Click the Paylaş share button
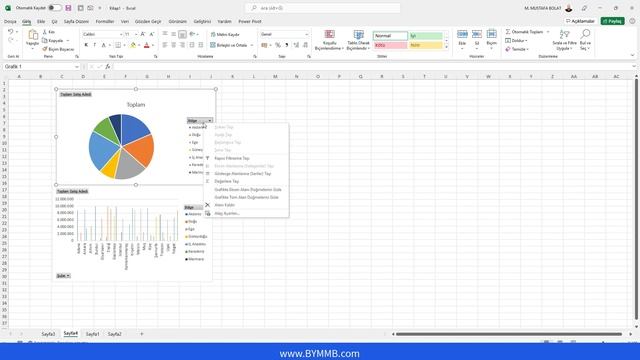640x360 pixels. [612, 21]
